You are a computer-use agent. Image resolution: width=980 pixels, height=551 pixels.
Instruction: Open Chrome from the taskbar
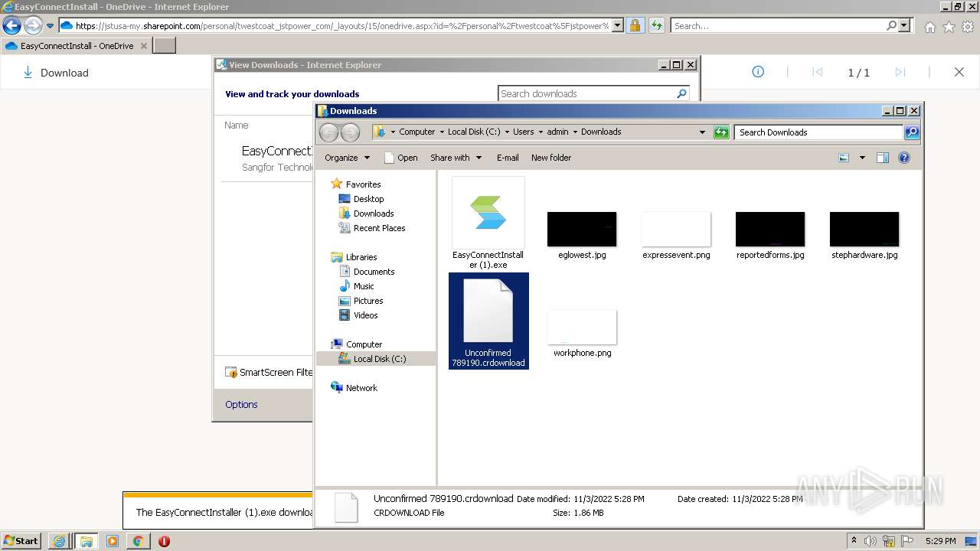(x=138, y=541)
